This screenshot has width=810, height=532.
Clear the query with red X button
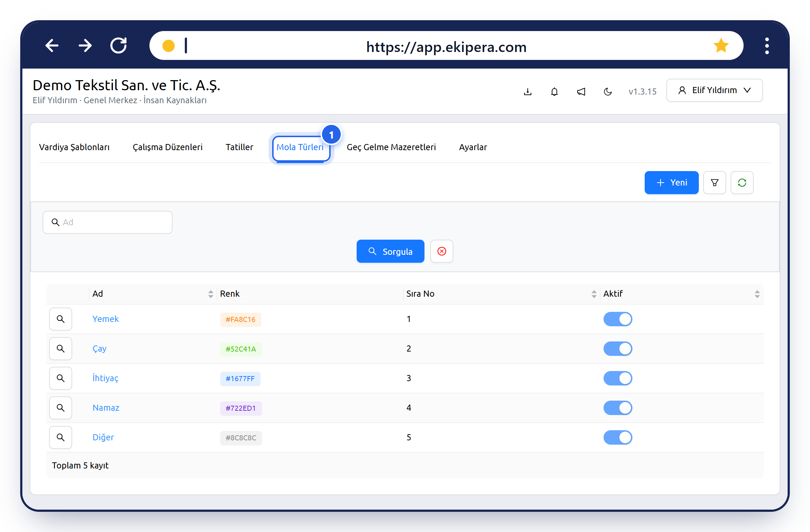441,251
